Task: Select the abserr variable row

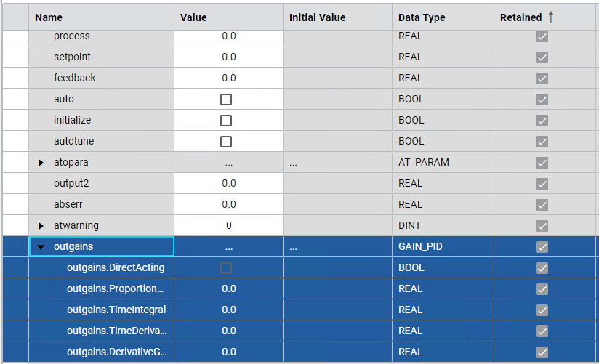Action: click(x=69, y=205)
